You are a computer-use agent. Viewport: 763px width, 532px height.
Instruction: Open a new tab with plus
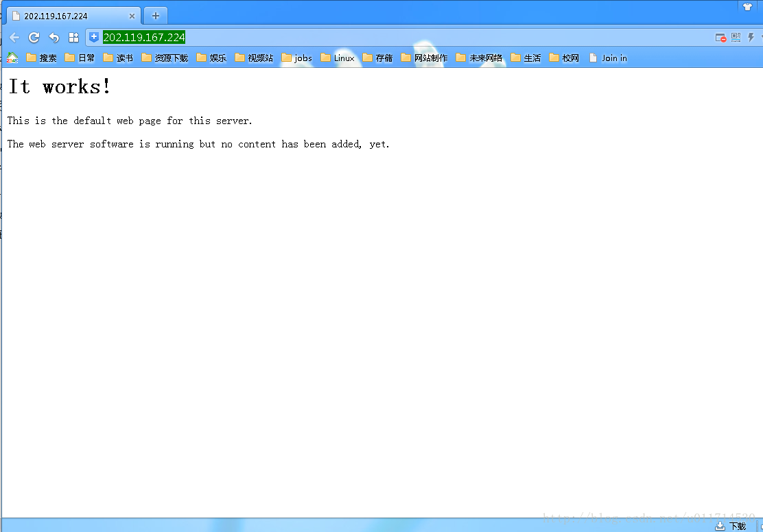pos(156,16)
